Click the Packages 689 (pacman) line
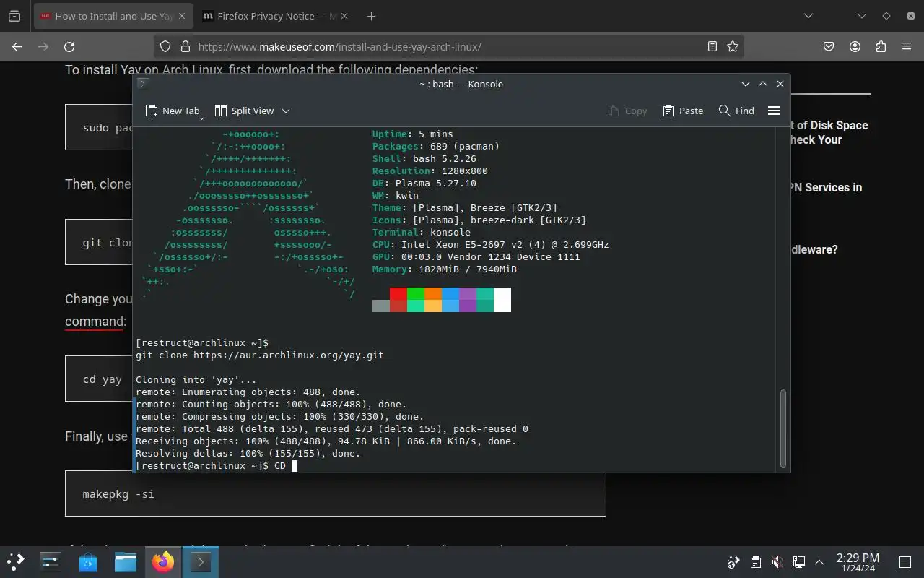 pos(436,147)
